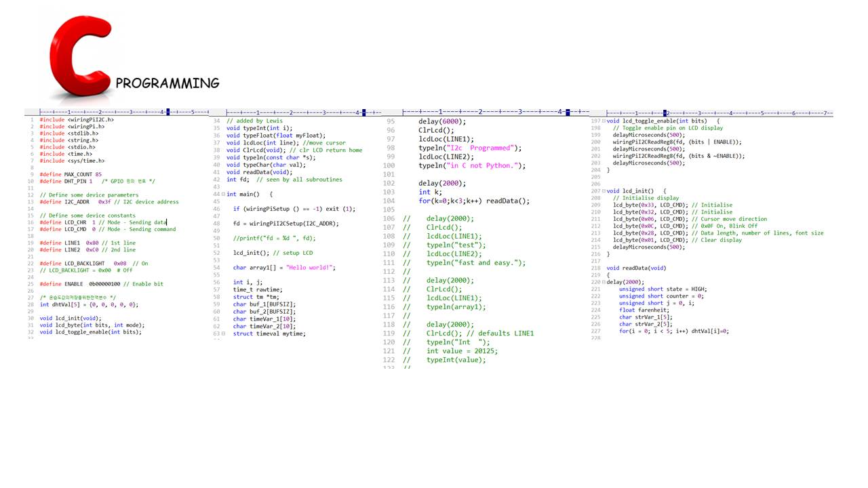Collapse the lcd_toggle_enable function fold marker
The width and height of the screenshot is (868, 488).
tap(604, 121)
